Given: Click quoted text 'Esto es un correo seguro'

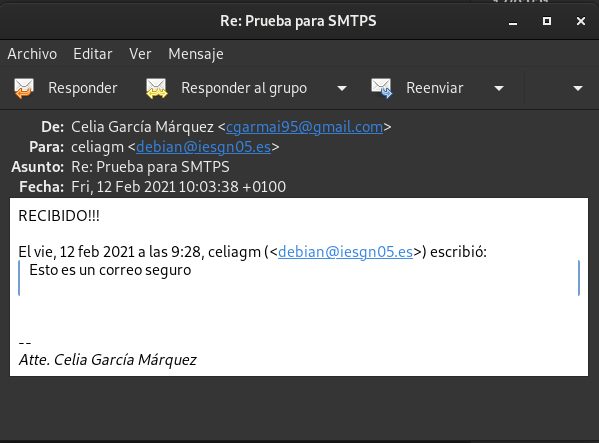Looking at the screenshot, I should tap(110, 270).
